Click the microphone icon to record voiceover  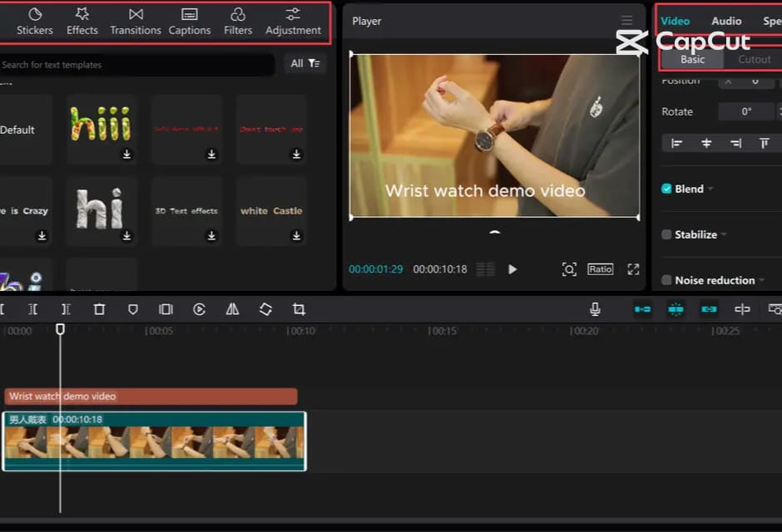[x=595, y=309]
